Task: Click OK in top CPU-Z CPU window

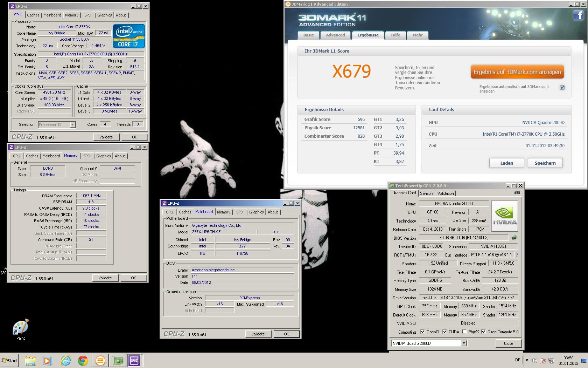Action: (x=134, y=137)
